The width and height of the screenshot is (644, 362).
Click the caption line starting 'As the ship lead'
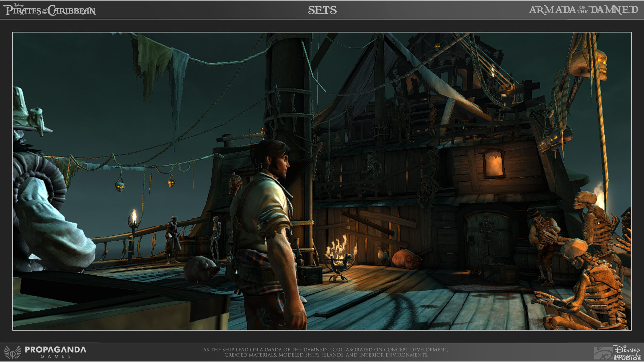coord(326,350)
